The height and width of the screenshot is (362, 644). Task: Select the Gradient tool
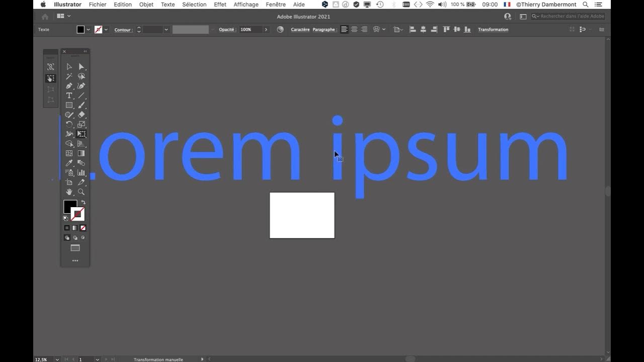pyautogui.click(x=82, y=153)
